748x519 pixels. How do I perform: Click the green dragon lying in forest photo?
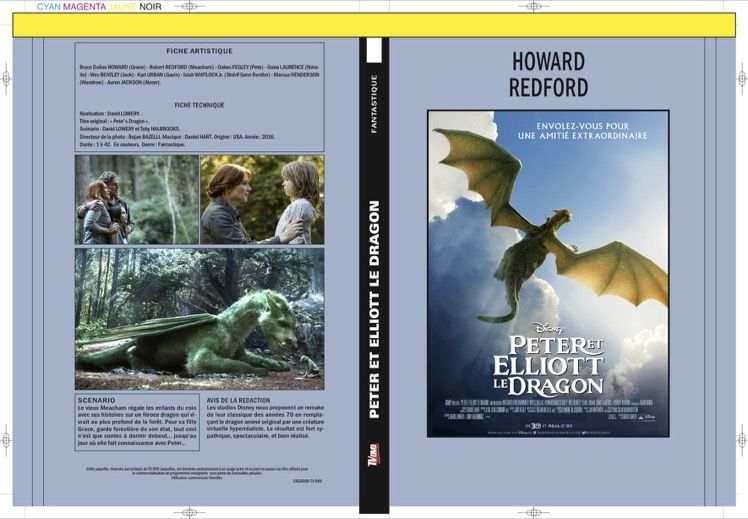click(x=199, y=319)
